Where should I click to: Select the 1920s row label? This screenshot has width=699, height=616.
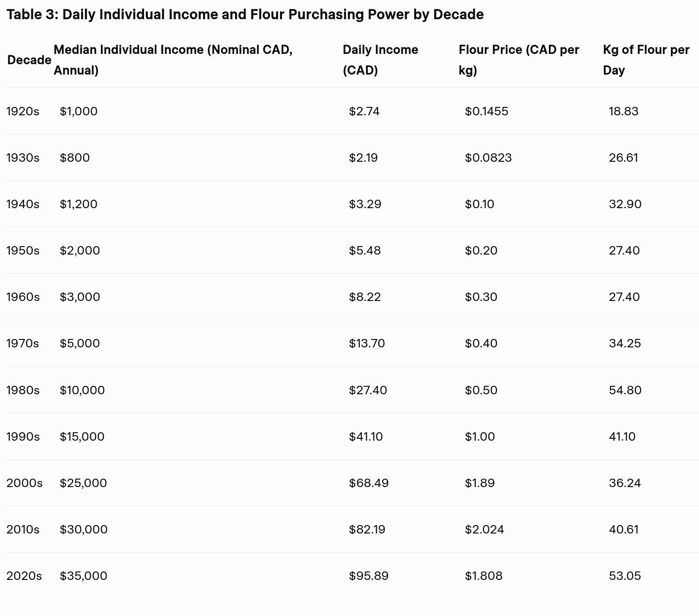tap(23, 111)
